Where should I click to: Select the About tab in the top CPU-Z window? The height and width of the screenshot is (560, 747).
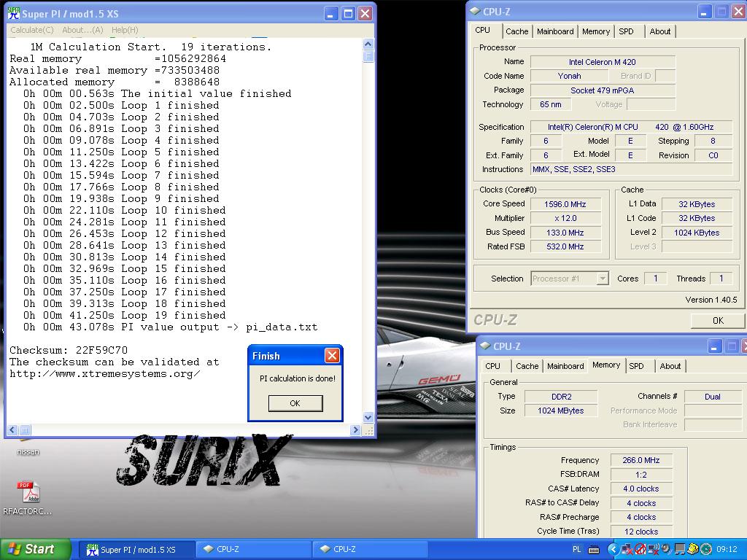(659, 31)
